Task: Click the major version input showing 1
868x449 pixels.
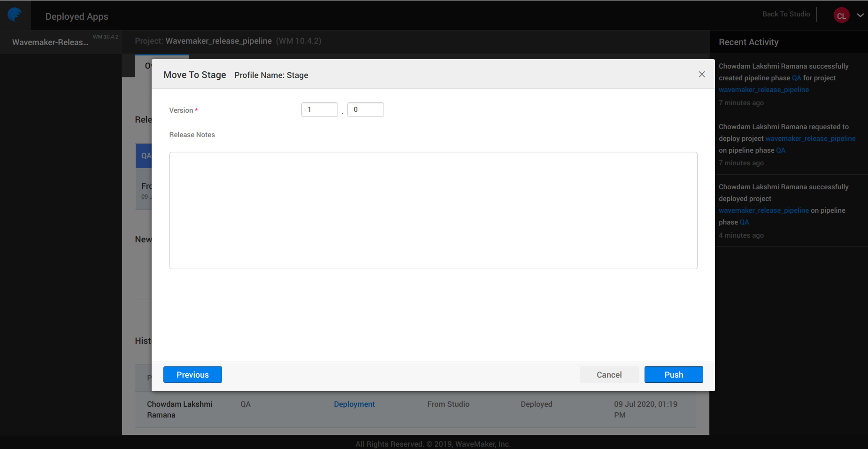Action: (x=319, y=109)
